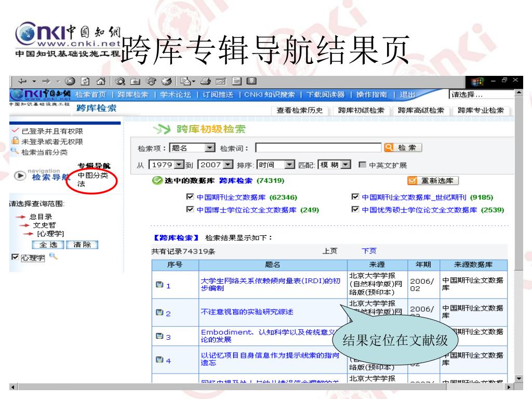Image resolution: width=532 pixels, height=399 pixels.
Task: Click the magnifier icon on the 检索 button
Action: click(389, 147)
